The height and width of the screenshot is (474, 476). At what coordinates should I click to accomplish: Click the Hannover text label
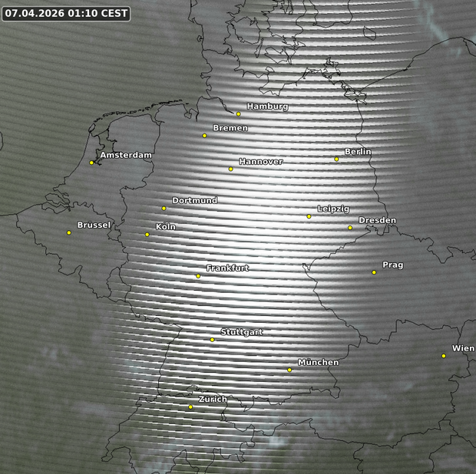click(261, 162)
